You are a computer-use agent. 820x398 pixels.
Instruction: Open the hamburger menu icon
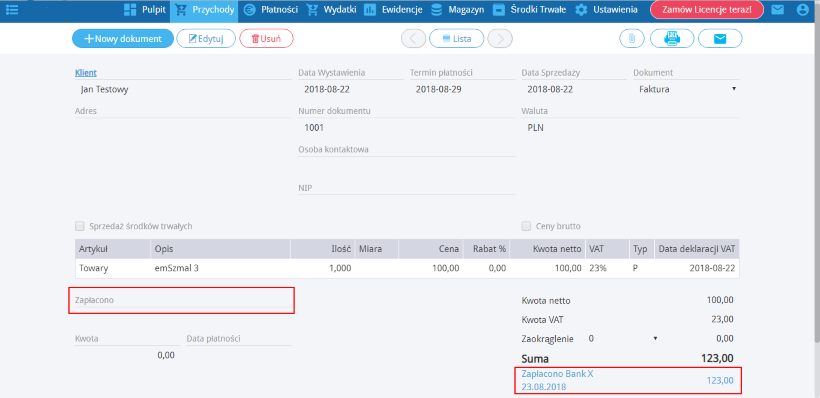coord(12,9)
